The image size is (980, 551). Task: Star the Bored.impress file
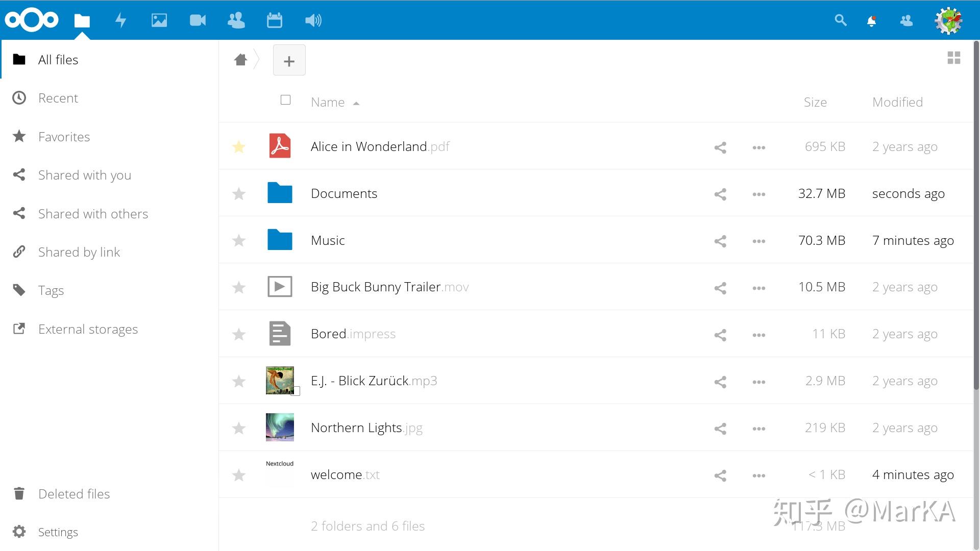239,334
